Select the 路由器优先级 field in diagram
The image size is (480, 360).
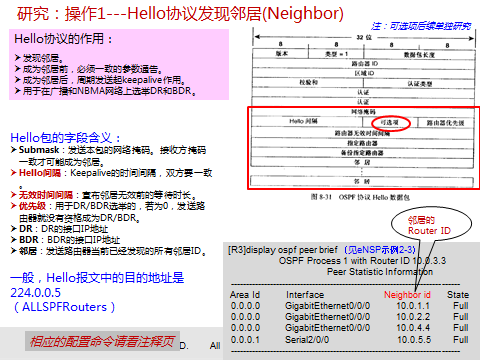pyautogui.click(x=445, y=123)
